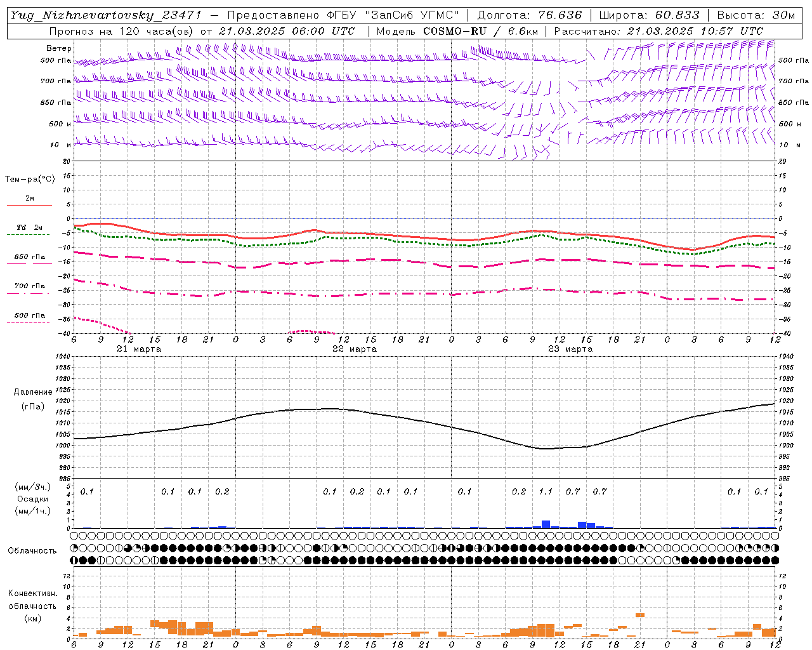
Task: Click the station title Yug_Nizhnevartovsky_23471
Action: click(105, 15)
